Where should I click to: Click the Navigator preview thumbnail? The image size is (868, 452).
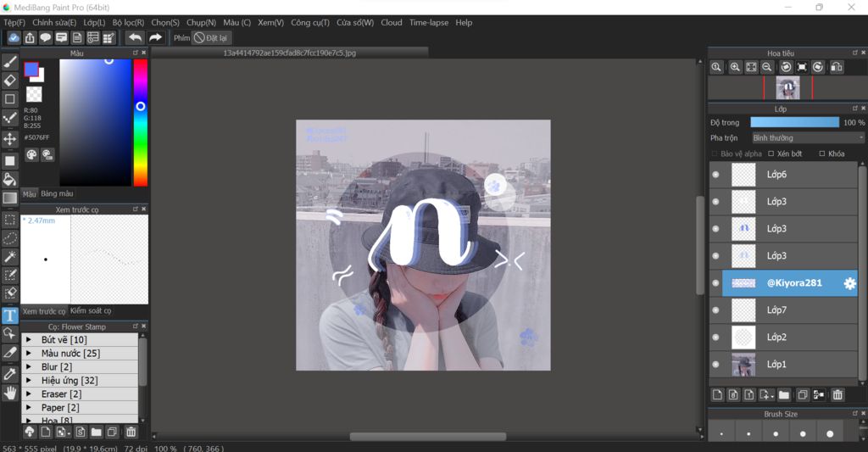point(787,88)
